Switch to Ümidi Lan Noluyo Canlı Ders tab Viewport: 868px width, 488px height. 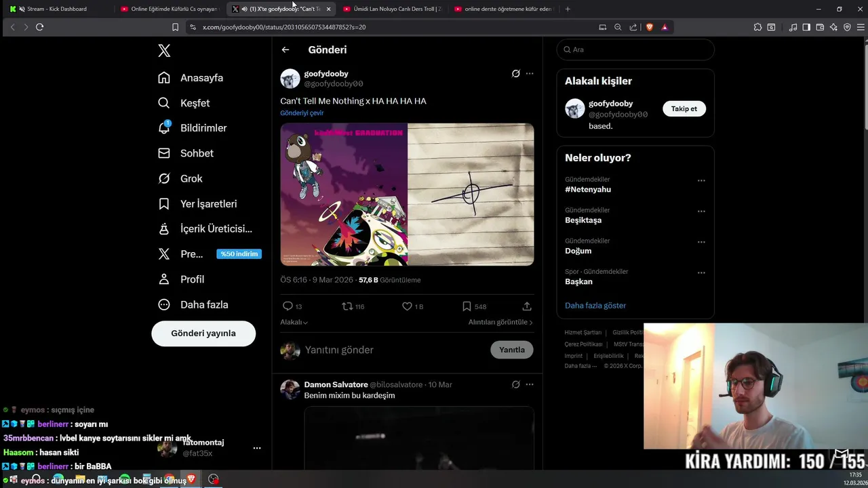click(x=392, y=9)
